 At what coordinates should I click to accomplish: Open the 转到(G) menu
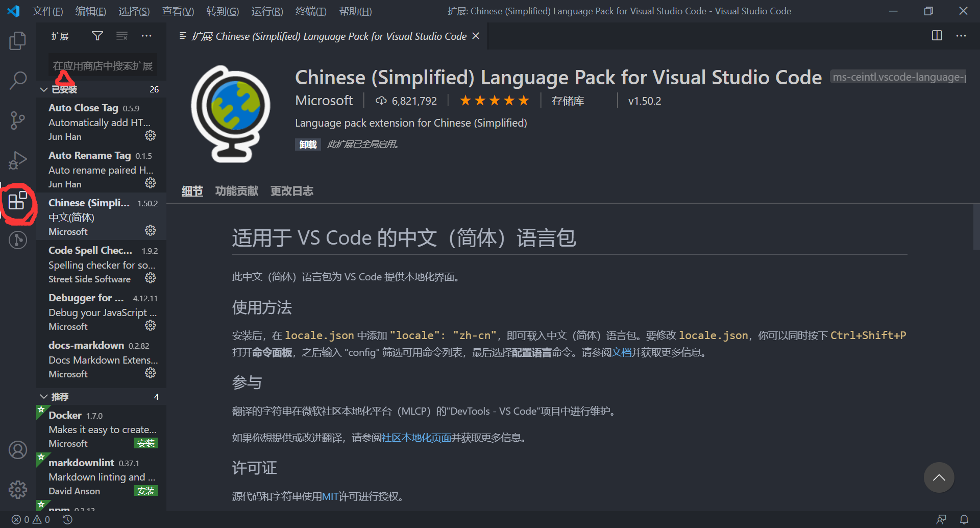[223, 11]
